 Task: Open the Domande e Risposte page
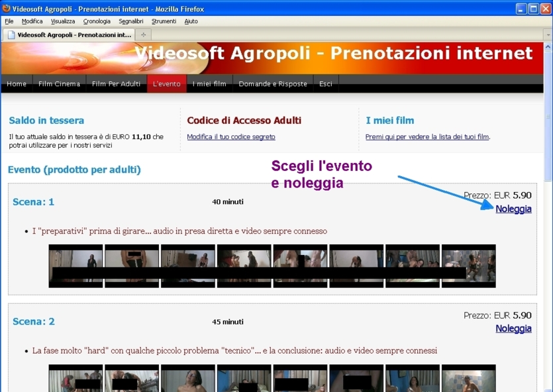coord(273,84)
